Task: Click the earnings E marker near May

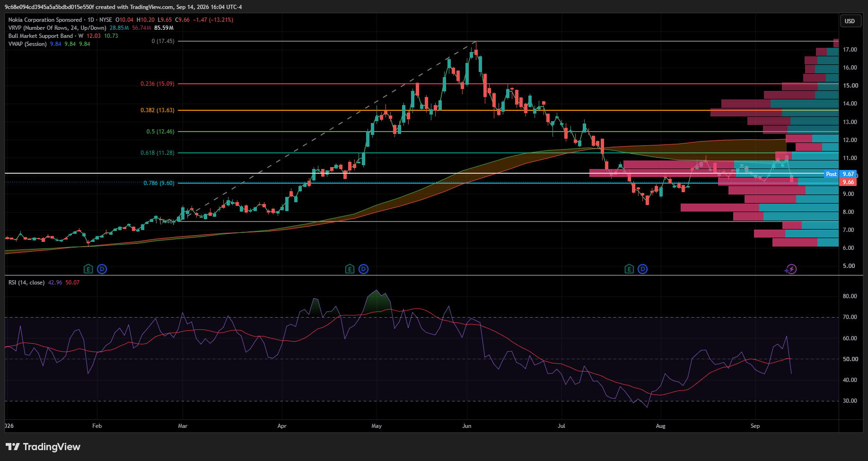Action: [x=350, y=269]
